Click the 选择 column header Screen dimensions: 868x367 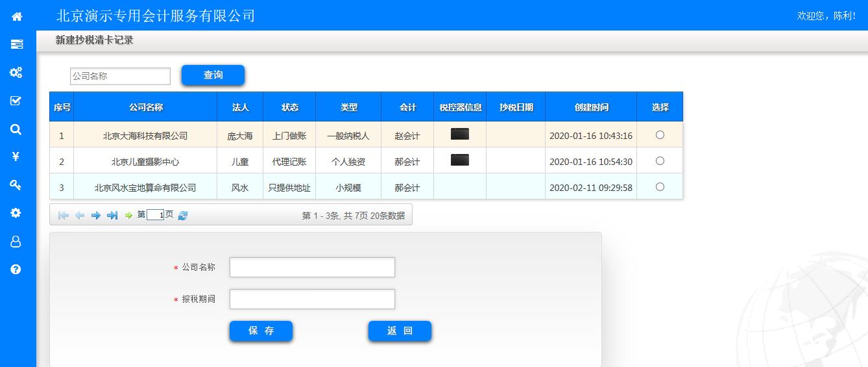(660, 107)
